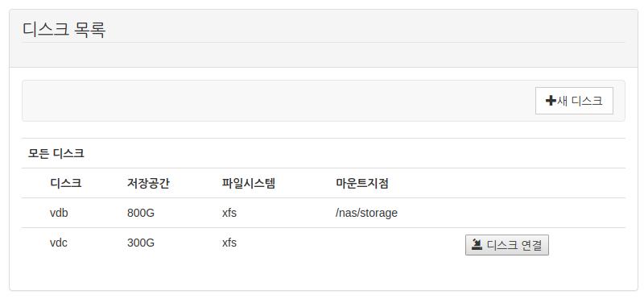Click xfs in the vdb row
The image size is (644, 299).
tap(229, 213)
